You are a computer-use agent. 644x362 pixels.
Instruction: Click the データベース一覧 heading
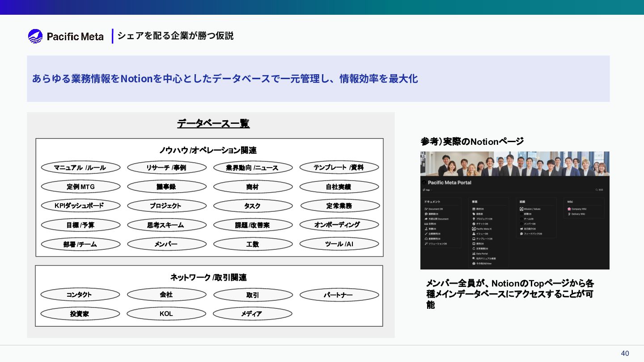[213, 123]
